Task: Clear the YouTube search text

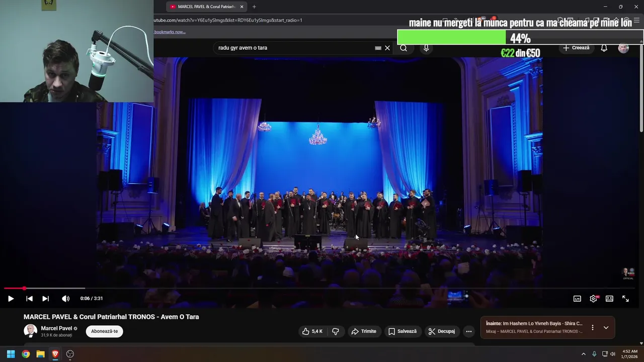Action: tap(387, 48)
